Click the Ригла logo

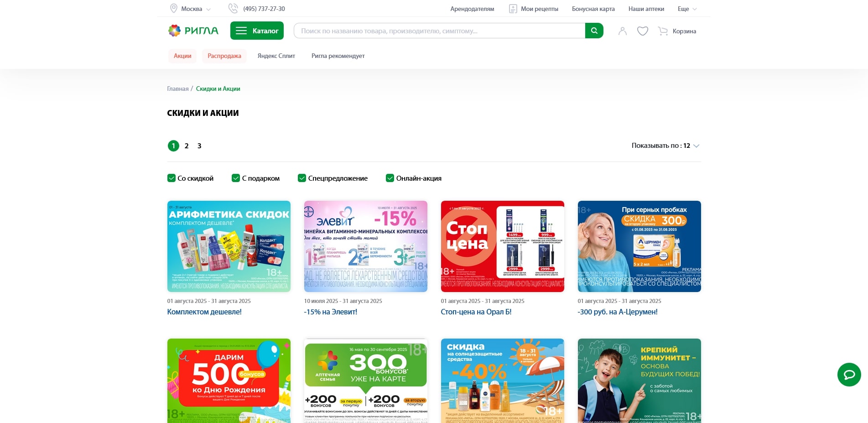tap(193, 31)
